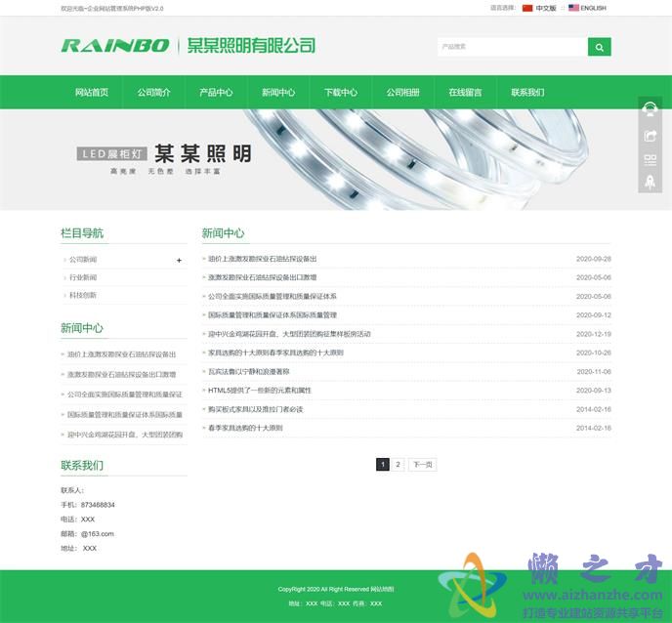Open 公司简介 in the navigation bar
Image resolution: width=672 pixels, height=623 pixels.
pos(154,92)
